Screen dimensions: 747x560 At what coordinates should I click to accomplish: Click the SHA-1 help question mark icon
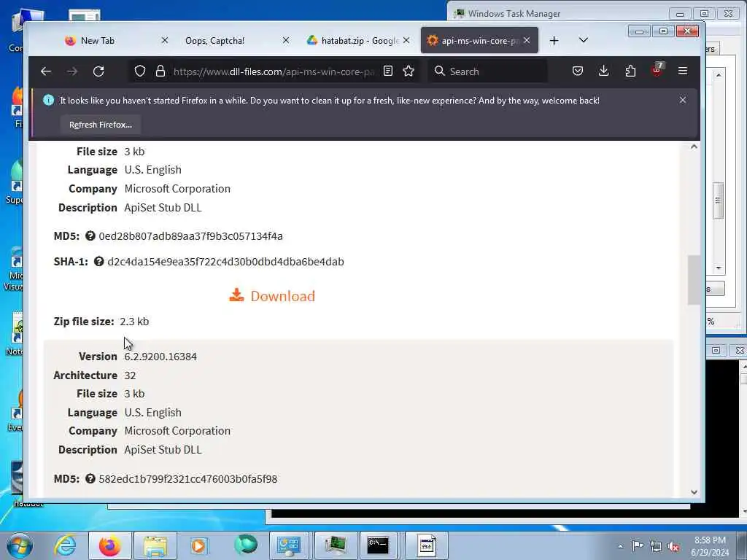pyautogui.click(x=98, y=262)
